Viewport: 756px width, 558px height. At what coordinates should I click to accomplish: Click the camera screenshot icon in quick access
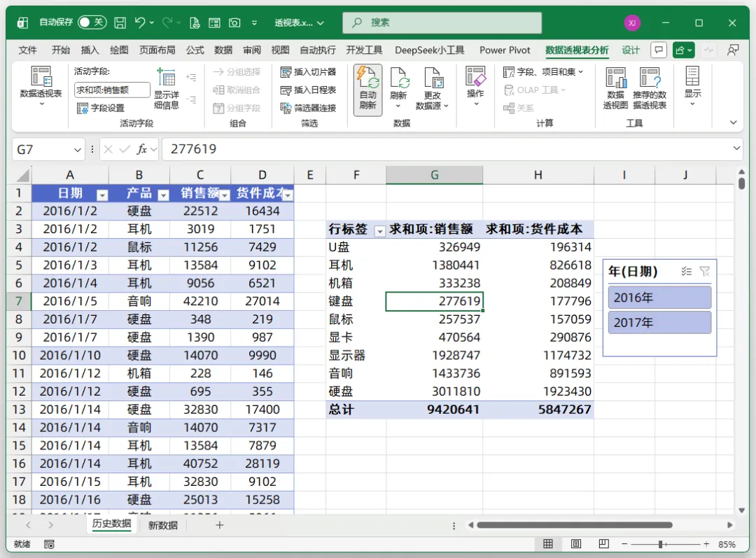(x=234, y=22)
